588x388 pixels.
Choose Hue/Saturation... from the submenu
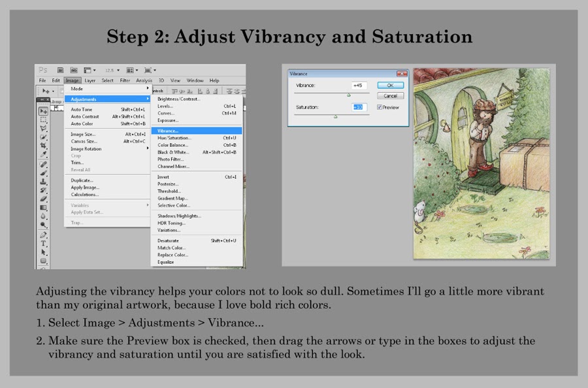click(197, 138)
